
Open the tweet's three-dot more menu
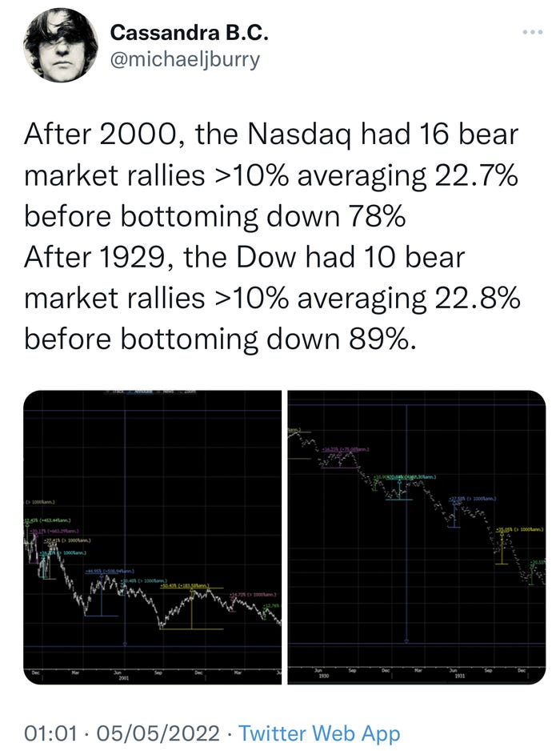(x=530, y=31)
